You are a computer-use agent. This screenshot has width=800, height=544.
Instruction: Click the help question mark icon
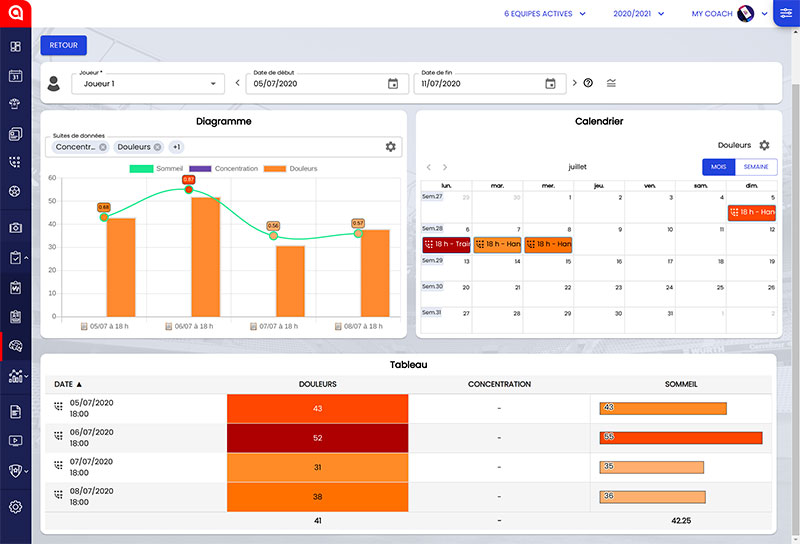588,83
